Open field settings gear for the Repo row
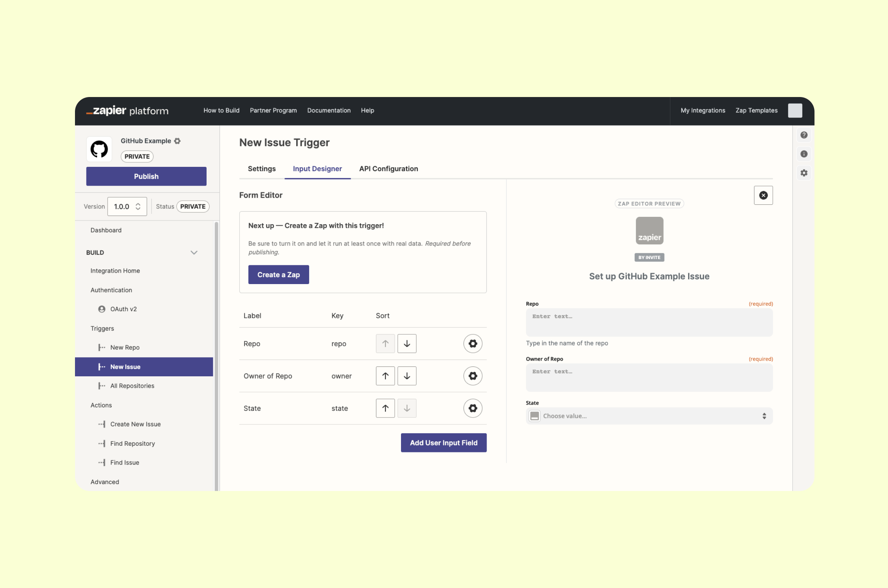This screenshot has height=588, width=888. [x=473, y=343]
